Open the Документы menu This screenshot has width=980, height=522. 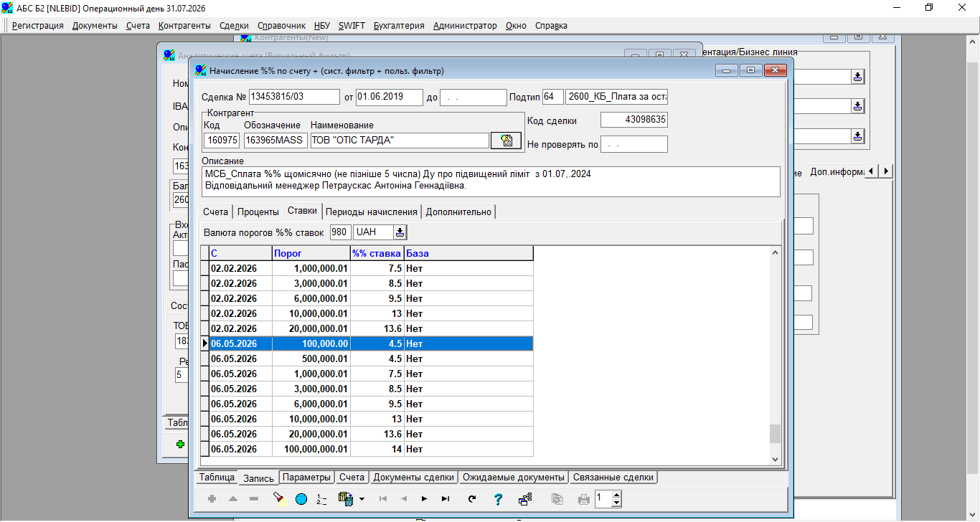(x=95, y=26)
